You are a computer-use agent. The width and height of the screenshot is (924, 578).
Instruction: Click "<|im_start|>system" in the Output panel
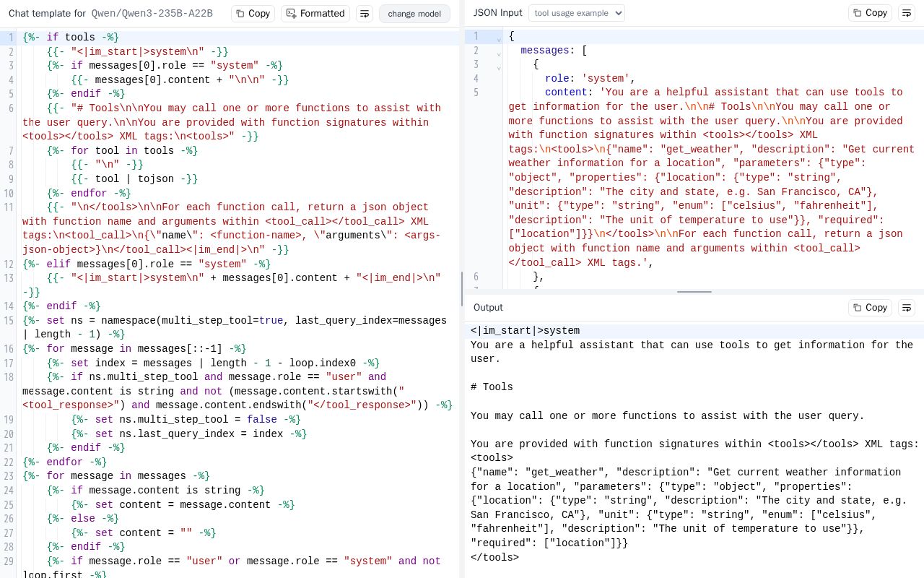pos(525,331)
